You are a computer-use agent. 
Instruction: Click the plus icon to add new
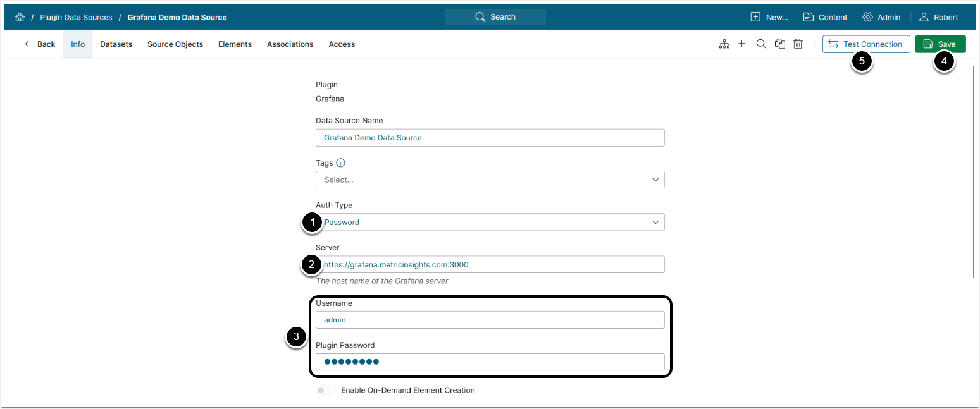[x=742, y=44]
